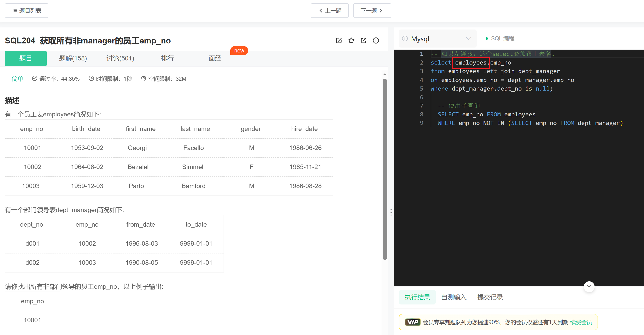Open the 题目列表 problem list
The image size is (644, 335).
pos(26,10)
